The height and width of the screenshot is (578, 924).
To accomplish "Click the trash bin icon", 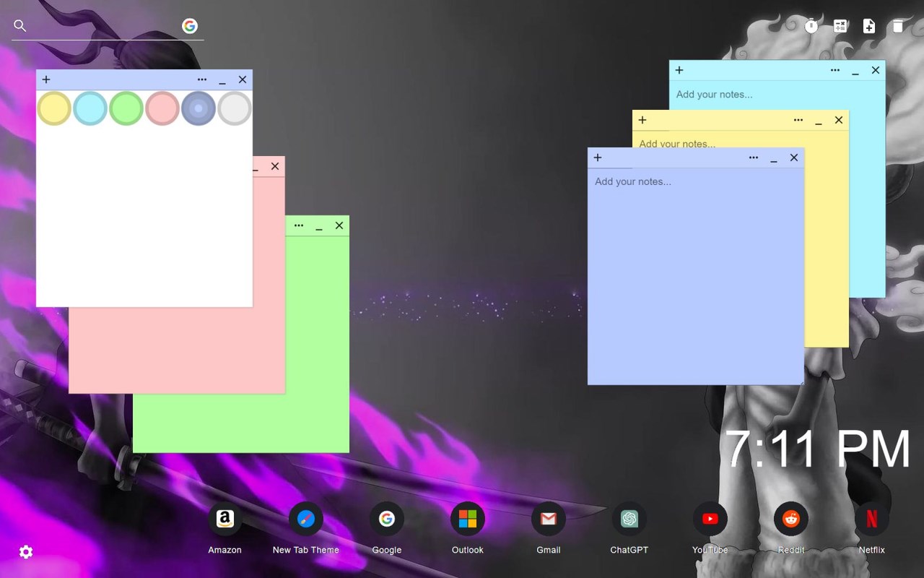I will (898, 26).
